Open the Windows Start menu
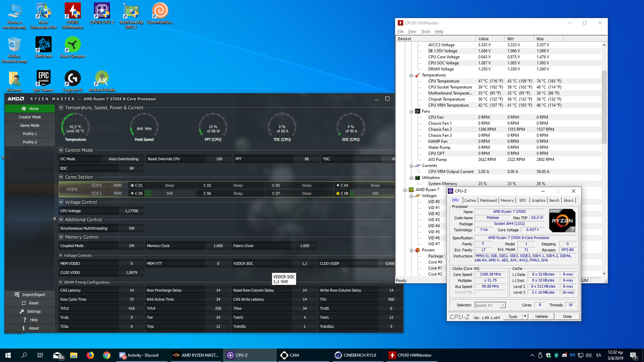 (8, 355)
